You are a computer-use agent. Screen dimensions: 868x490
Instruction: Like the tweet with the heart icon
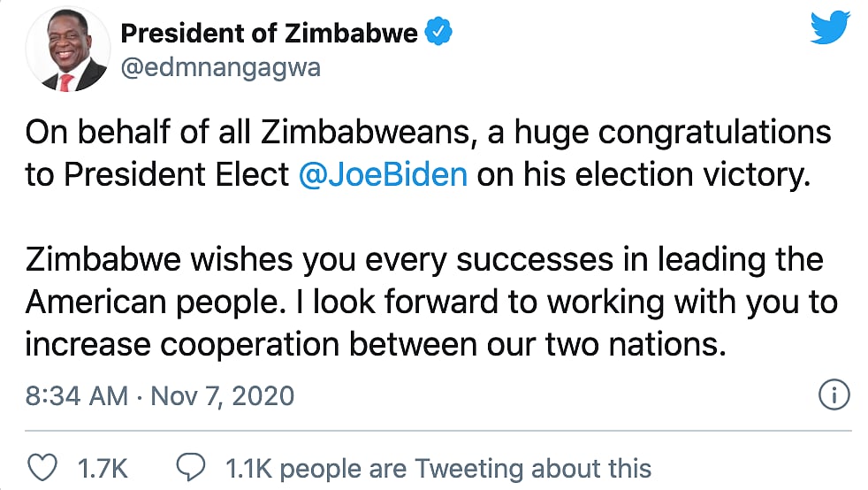click(43, 466)
